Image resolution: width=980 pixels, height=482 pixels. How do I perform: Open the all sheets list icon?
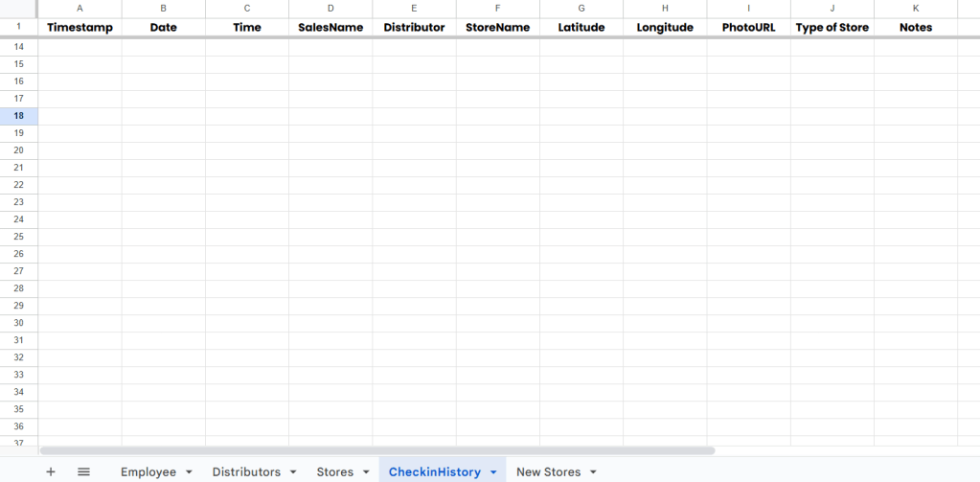pyautogui.click(x=83, y=471)
